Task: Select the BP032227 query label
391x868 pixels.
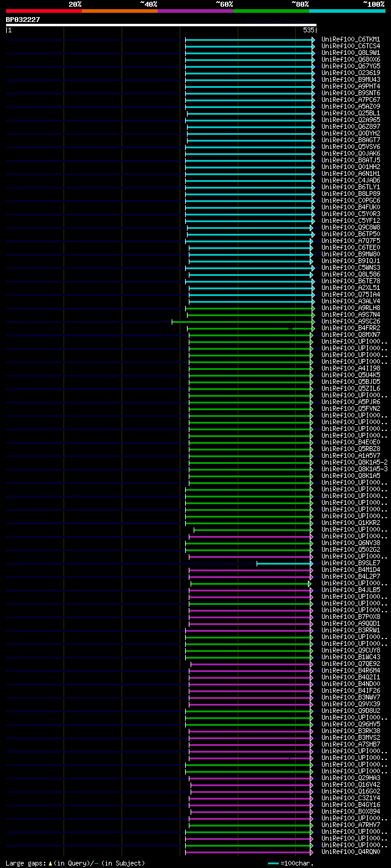Action: click(x=23, y=19)
